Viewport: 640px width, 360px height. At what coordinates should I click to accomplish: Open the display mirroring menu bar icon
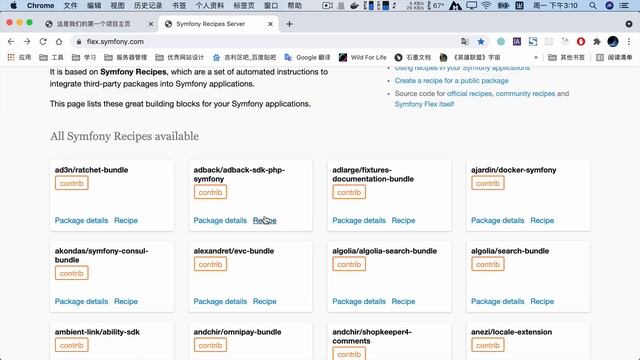(471, 5)
